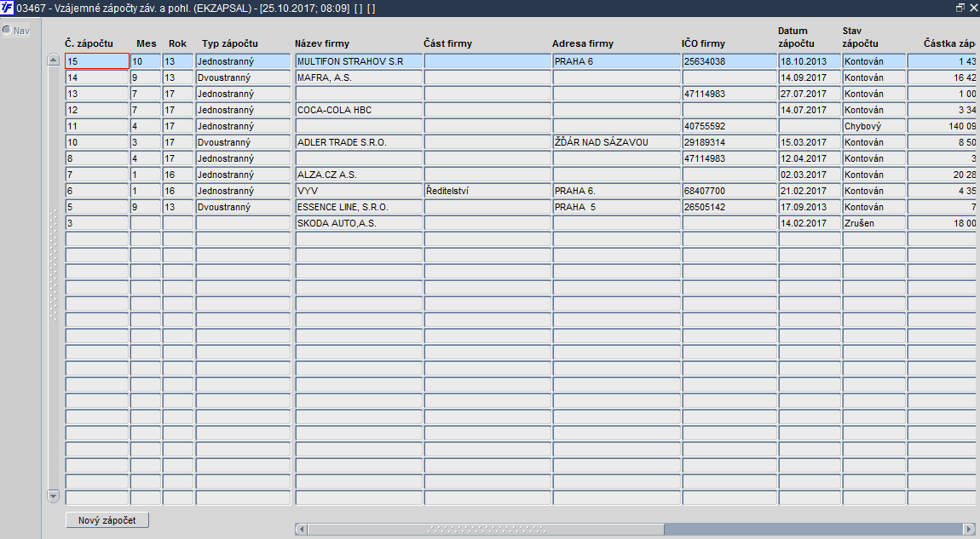Click IČO 26505142 cell
Viewport: 980px width, 539px height.
coord(729,208)
